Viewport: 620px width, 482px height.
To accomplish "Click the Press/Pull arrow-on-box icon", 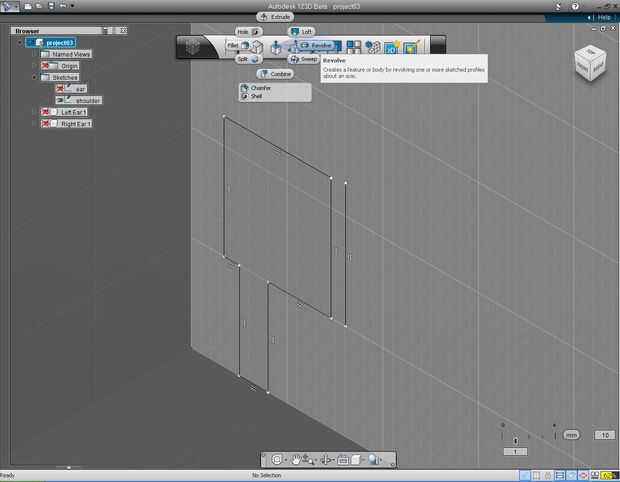I will tap(276, 47).
